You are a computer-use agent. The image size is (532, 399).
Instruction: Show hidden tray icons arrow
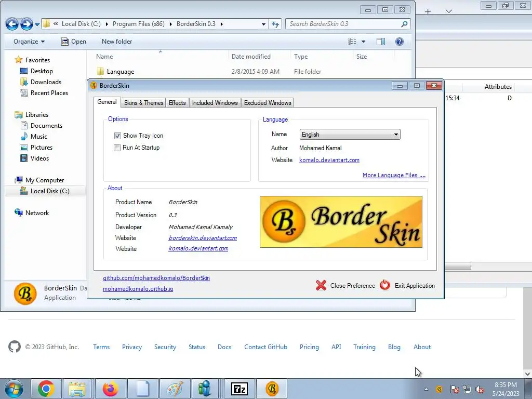point(426,389)
